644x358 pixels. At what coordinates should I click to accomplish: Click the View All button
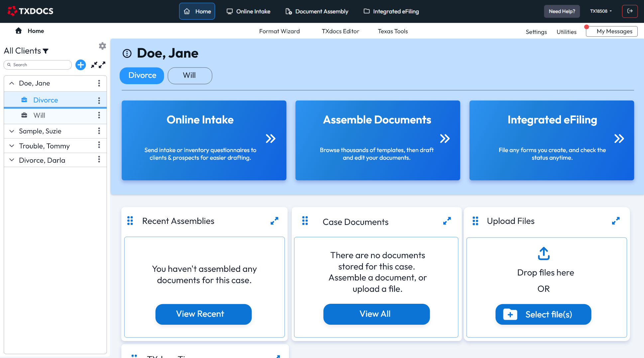[376, 314]
